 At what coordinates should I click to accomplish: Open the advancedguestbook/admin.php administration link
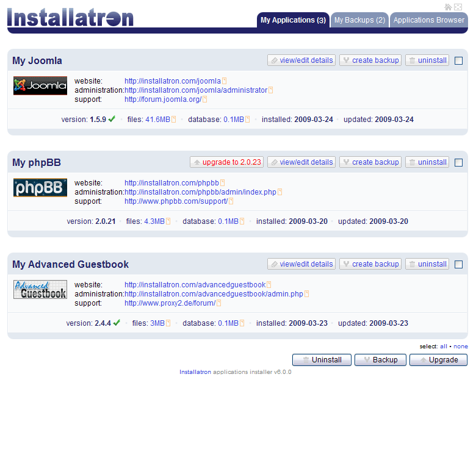[214, 294]
